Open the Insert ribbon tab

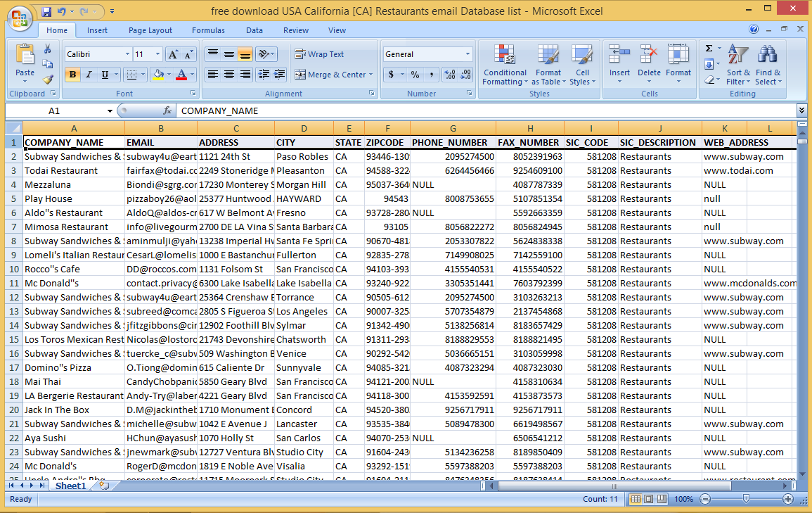click(x=97, y=30)
